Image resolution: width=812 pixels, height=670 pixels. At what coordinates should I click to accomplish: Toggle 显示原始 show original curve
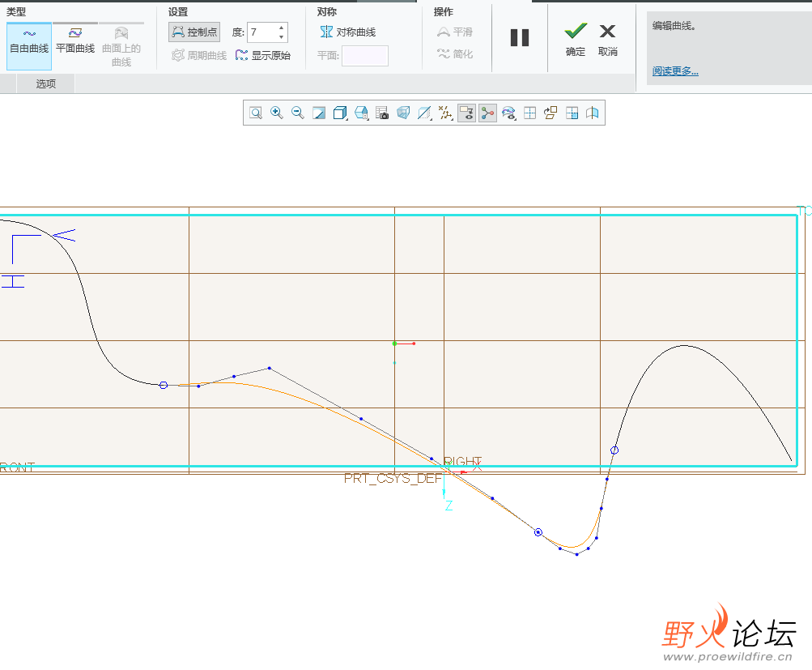(263, 55)
